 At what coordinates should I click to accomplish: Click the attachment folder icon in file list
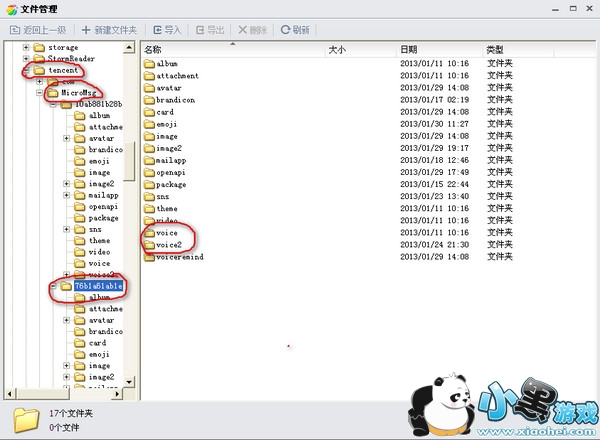click(149, 76)
